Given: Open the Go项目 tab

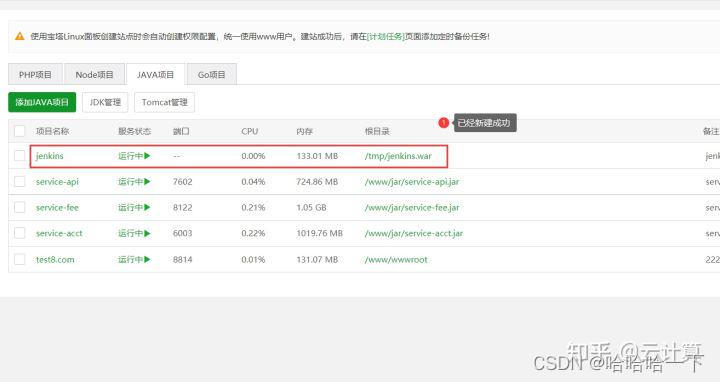Looking at the screenshot, I should click(212, 74).
